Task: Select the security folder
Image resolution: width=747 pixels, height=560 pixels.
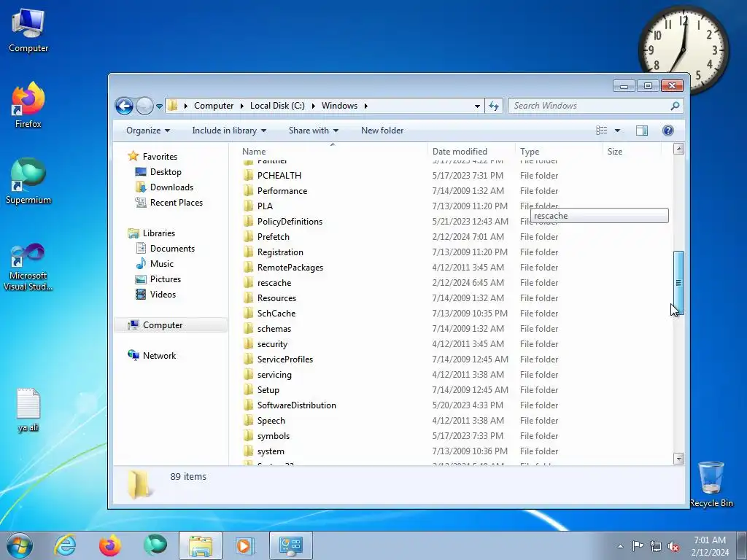Action: (272, 344)
